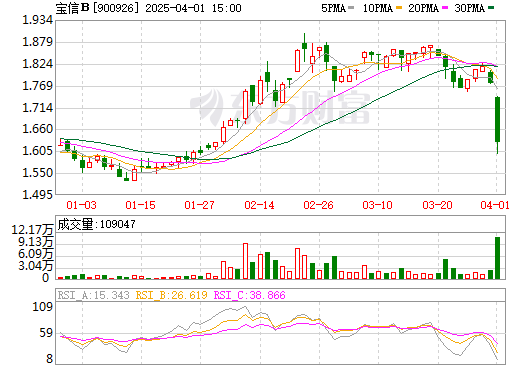520x365 pixels.
Task: Click the green 30PMA legend color dash
Action: click(x=490, y=8)
